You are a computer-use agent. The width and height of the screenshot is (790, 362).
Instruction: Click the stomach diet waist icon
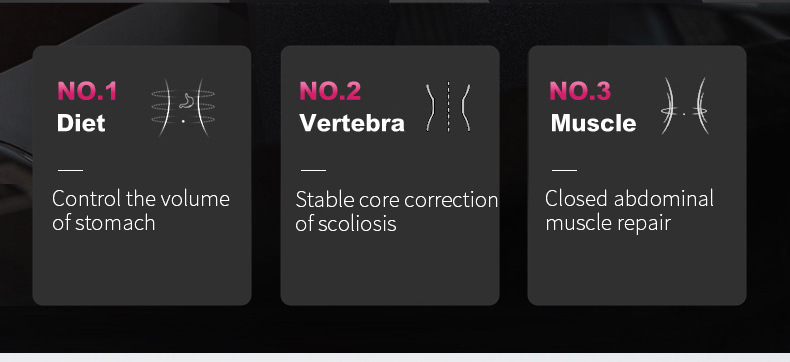183,107
